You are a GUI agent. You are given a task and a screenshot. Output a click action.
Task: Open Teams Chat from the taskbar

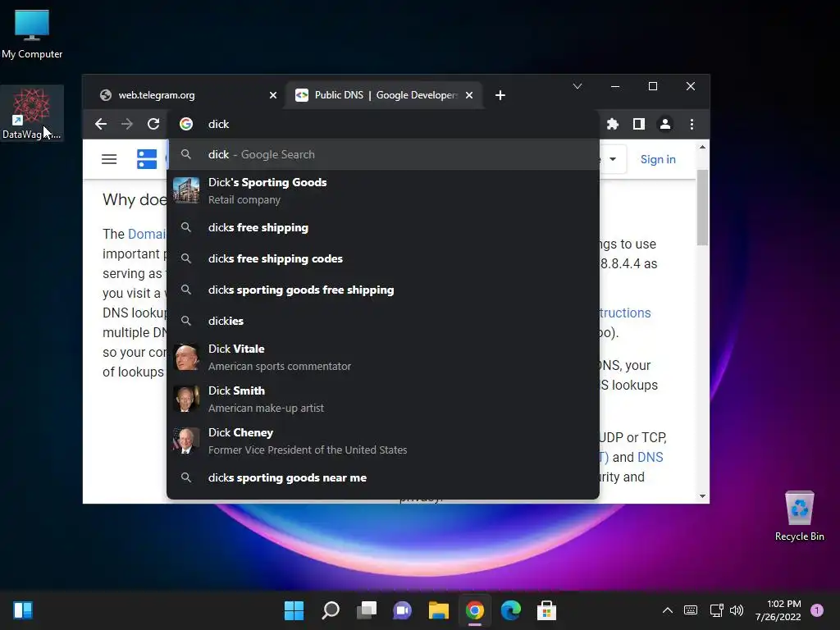(402, 610)
